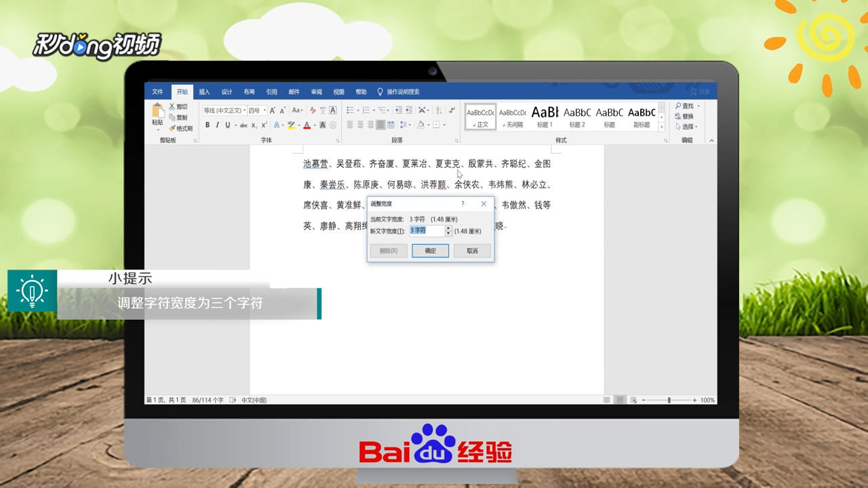Expand the styles gallery more arrow

(x=662, y=127)
